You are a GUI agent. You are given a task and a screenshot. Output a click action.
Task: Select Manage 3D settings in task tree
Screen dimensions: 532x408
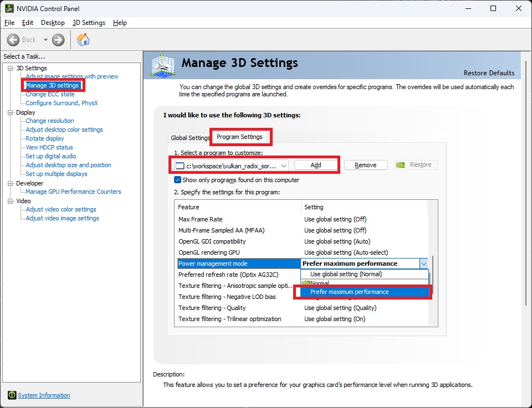point(52,85)
